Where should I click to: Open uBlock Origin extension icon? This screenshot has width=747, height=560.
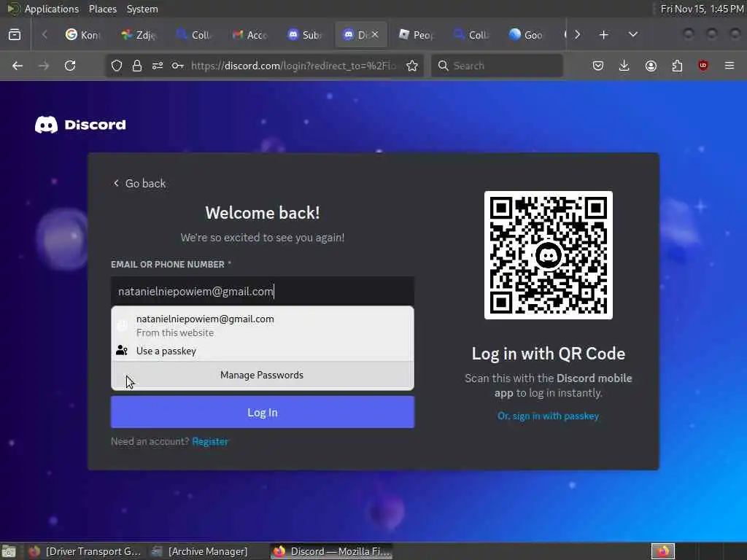pyautogui.click(x=703, y=66)
